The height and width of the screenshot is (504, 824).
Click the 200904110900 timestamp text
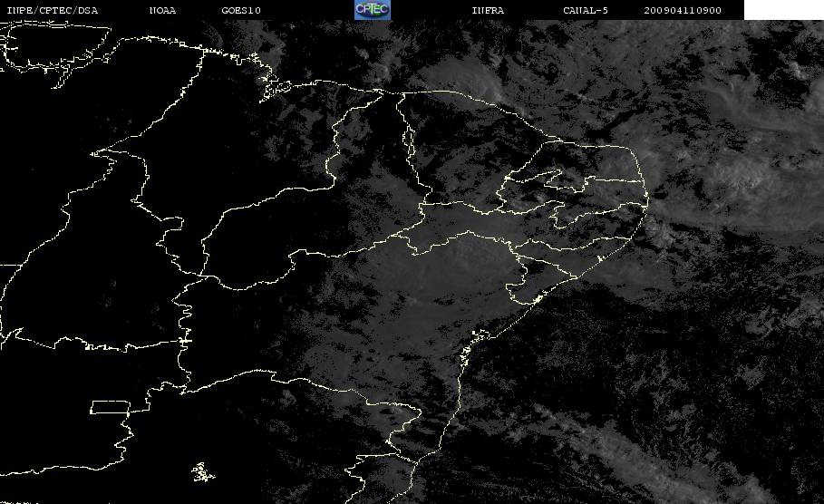pyautogui.click(x=683, y=11)
